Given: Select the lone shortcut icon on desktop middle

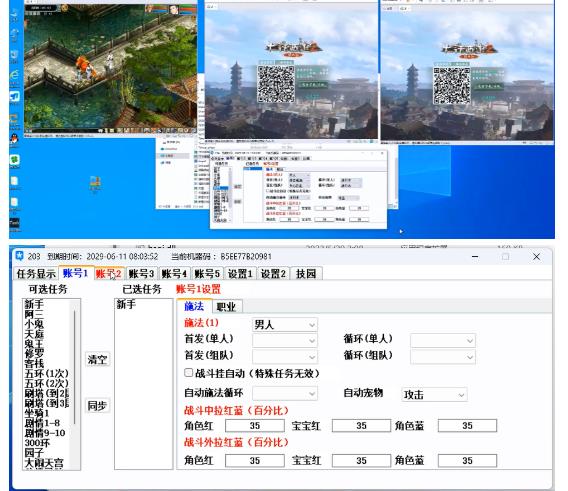Looking at the screenshot, I should 95,183.
